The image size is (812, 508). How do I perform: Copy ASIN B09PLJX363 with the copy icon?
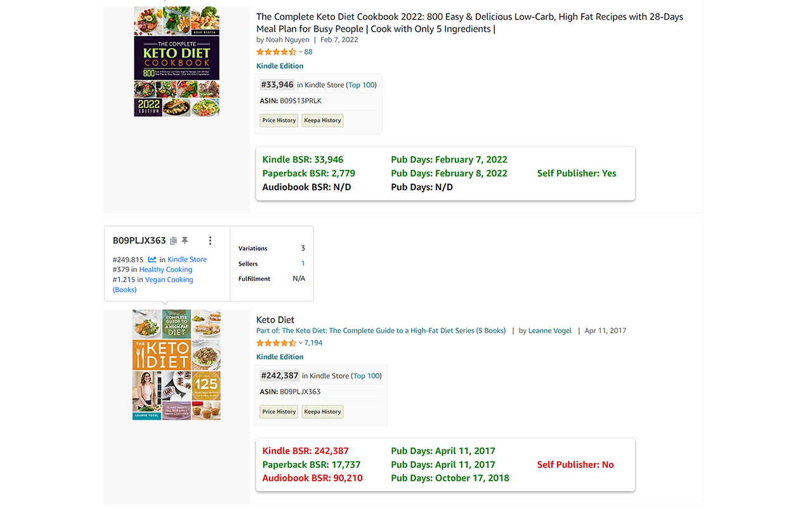pos(174,241)
